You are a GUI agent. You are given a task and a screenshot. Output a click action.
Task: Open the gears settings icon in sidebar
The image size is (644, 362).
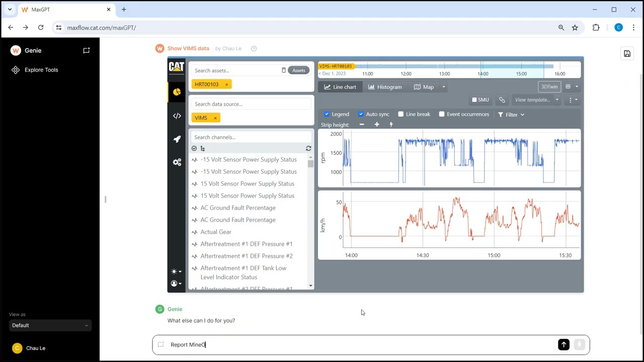click(177, 162)
